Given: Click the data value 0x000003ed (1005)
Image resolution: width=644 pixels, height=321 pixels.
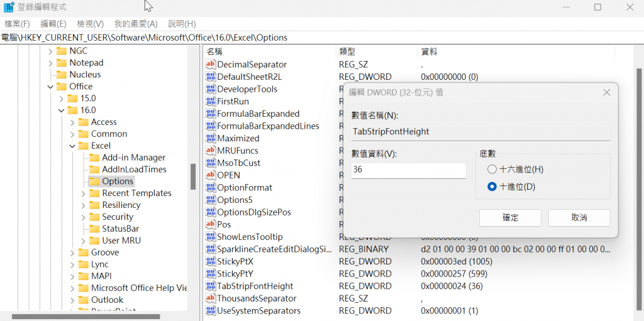Looking at the screenshot, I should tap(457, 261).
